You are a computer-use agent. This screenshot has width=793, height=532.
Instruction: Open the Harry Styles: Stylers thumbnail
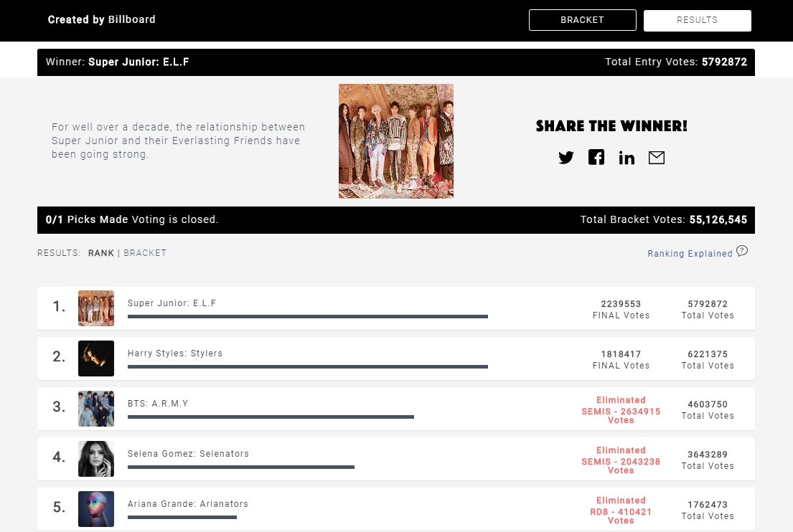click(x=96, y=358)
